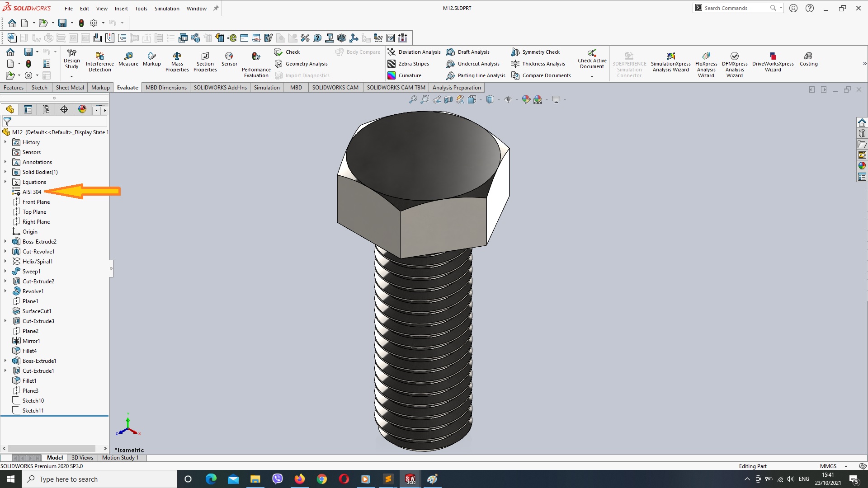
Task: Open the Markup tool in ribbon
Action: 152,59
